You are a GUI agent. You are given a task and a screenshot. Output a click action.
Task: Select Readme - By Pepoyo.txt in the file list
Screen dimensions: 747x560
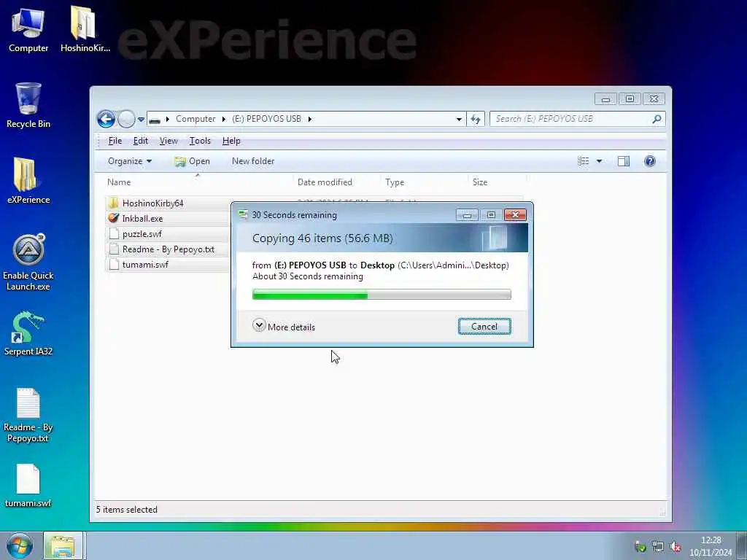click(x=169, y=249)
